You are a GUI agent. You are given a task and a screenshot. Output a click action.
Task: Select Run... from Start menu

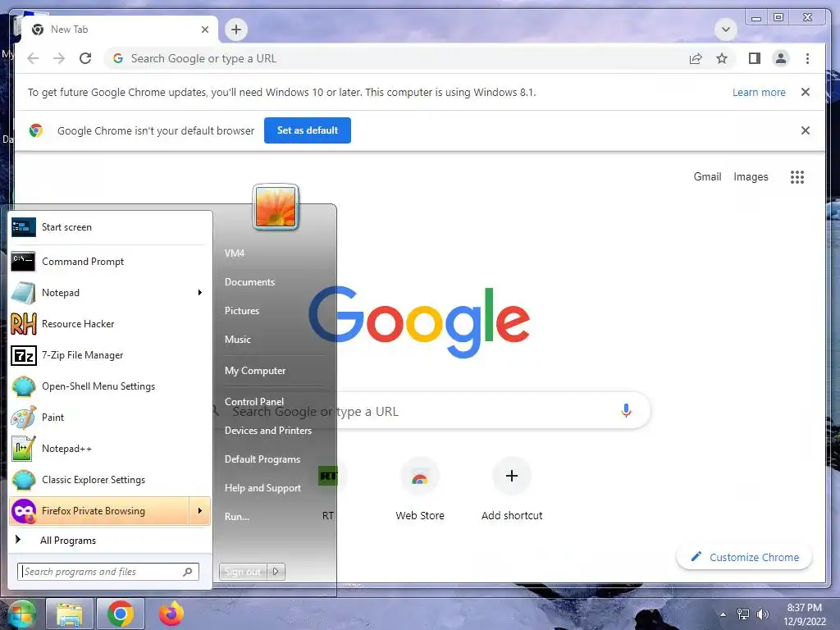(237, 517)
